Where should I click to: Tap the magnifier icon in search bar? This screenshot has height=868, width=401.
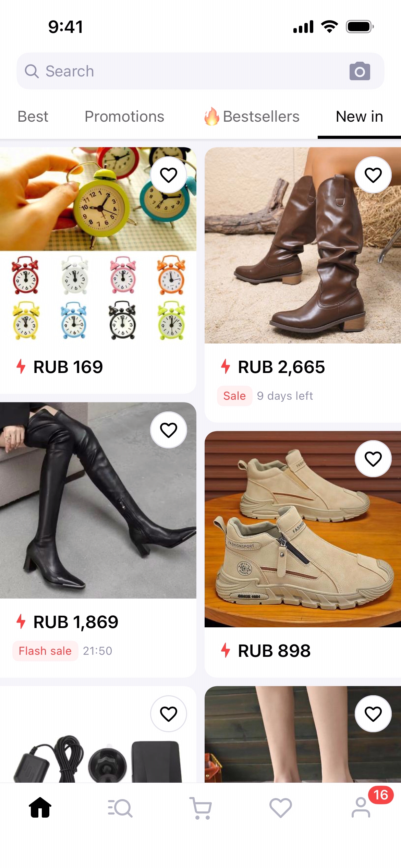[x=32, y=71]
